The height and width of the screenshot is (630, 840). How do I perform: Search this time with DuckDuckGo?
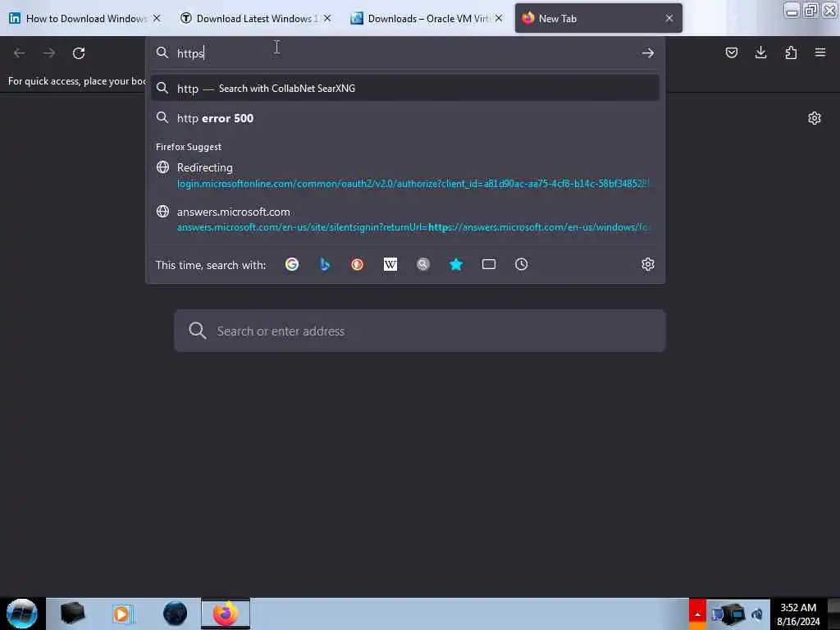coord(358,264)
